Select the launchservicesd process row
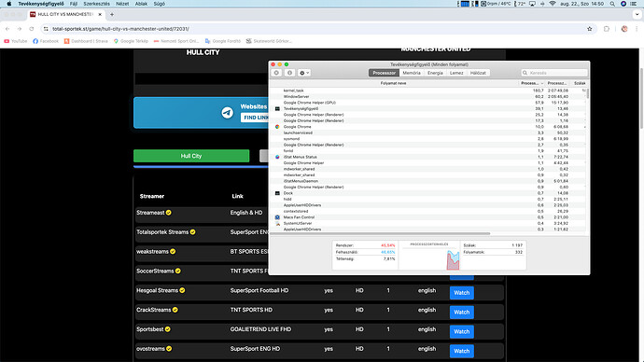Viewport: 644px width, 362px height. [427, 133]
